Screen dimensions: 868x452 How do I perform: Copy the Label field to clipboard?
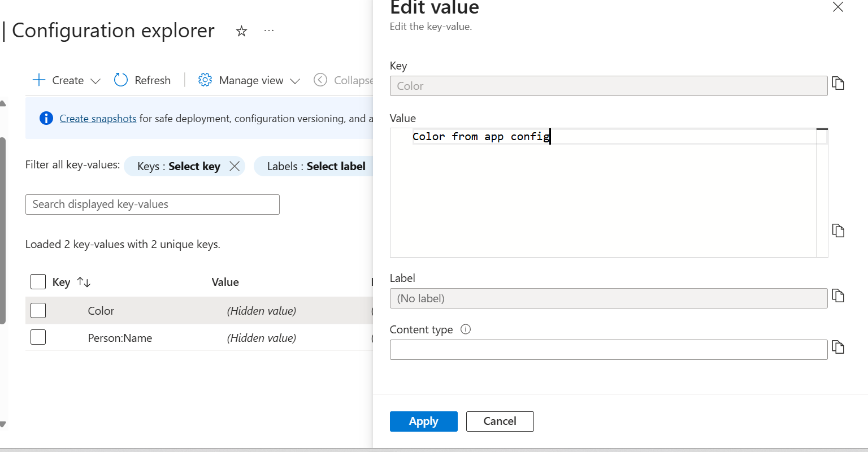coord(838,296)
